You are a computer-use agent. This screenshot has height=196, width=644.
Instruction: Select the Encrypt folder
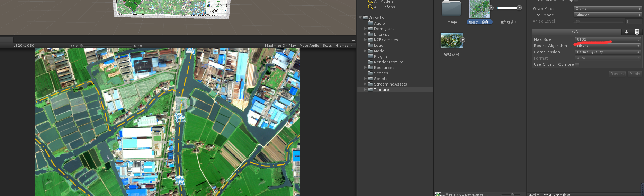pos(381,34)
